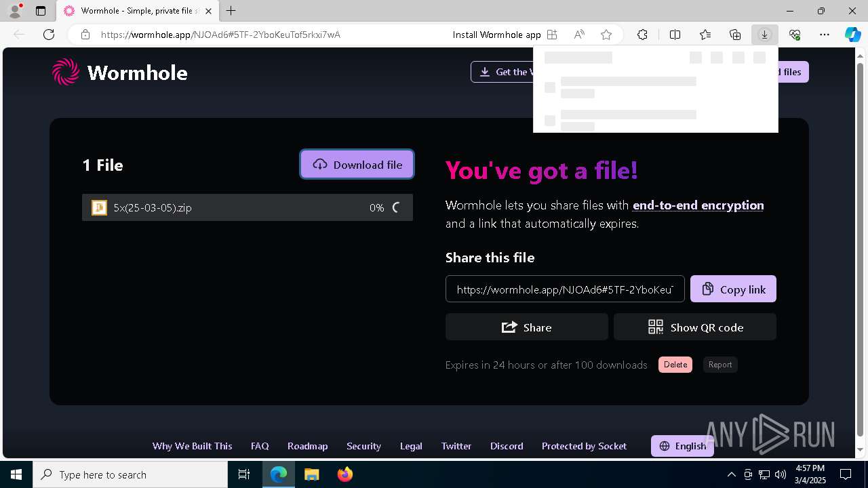Open the Tab actions menu icon

tap(41, 11)
